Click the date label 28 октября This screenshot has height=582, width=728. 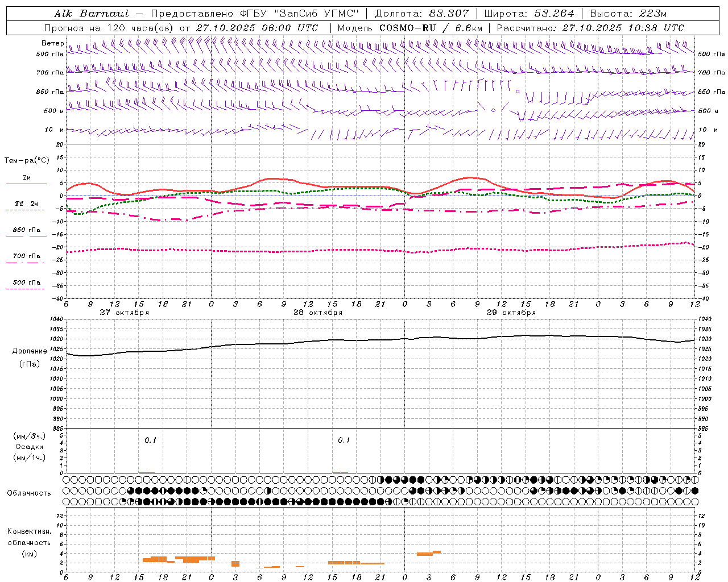(318, 313)
